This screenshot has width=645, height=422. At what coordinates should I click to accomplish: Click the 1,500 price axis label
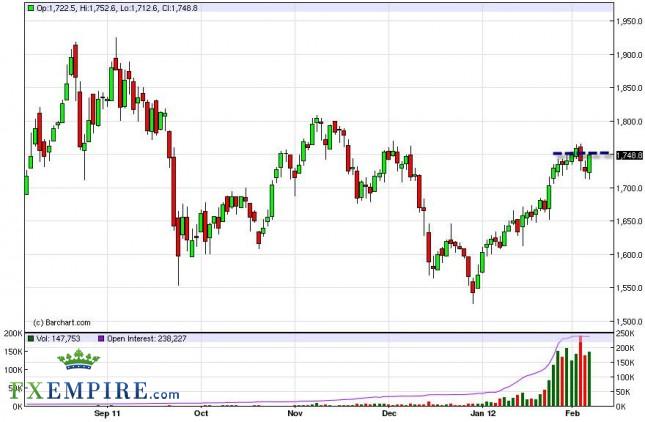click(x=627, y=321)
